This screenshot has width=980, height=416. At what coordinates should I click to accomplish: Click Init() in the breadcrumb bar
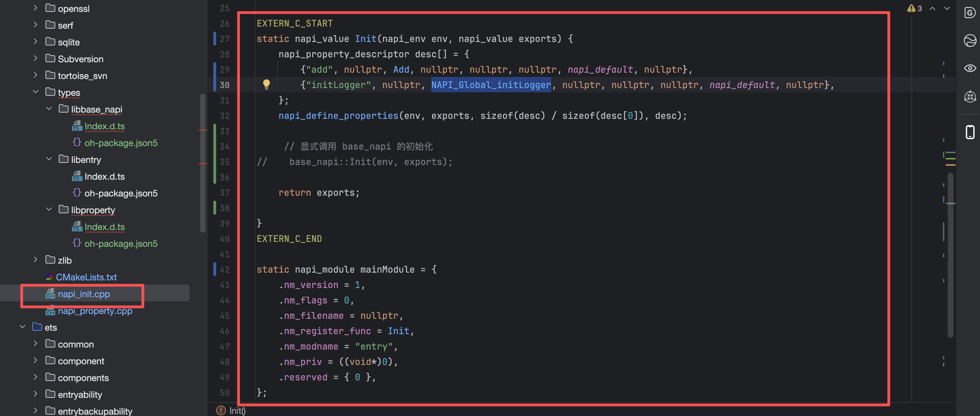pyautogui.click(x=237, y=411)
